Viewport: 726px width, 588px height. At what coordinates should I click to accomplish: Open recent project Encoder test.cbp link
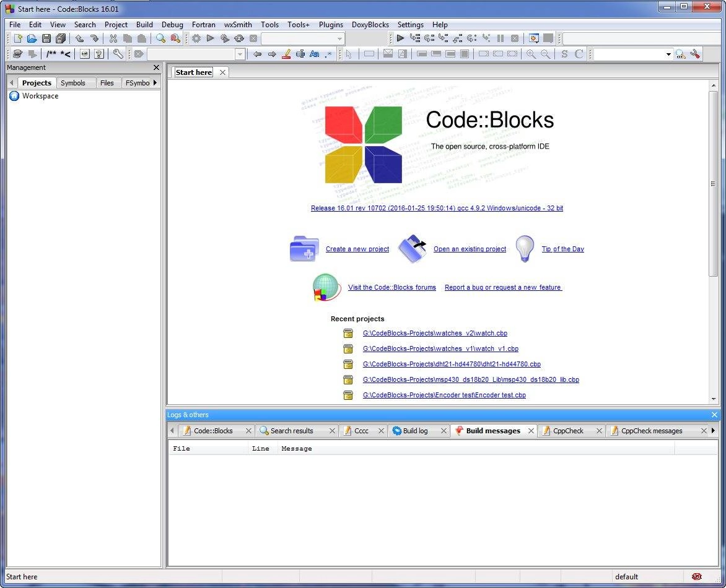[445, 395]
